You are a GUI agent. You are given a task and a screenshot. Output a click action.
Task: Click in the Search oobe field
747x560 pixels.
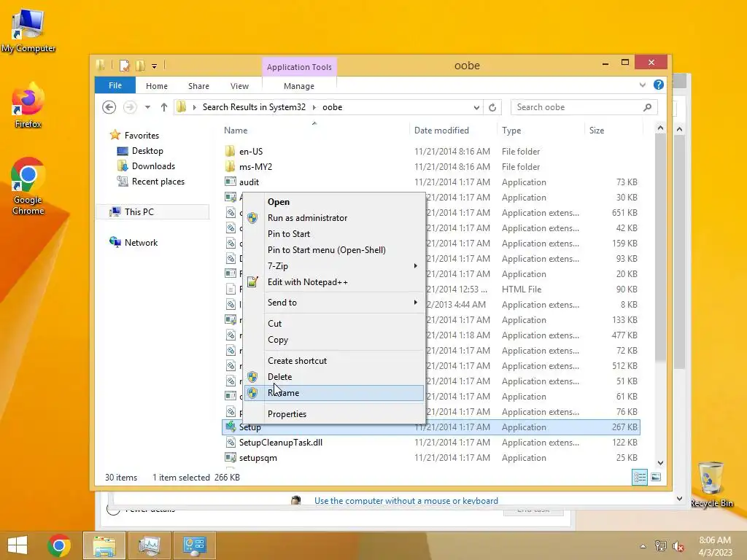pyautogui.click(x=578, y=108)
